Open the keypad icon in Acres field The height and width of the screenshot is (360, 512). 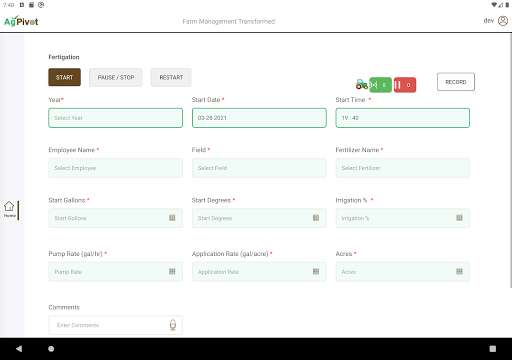coord(459,271)
